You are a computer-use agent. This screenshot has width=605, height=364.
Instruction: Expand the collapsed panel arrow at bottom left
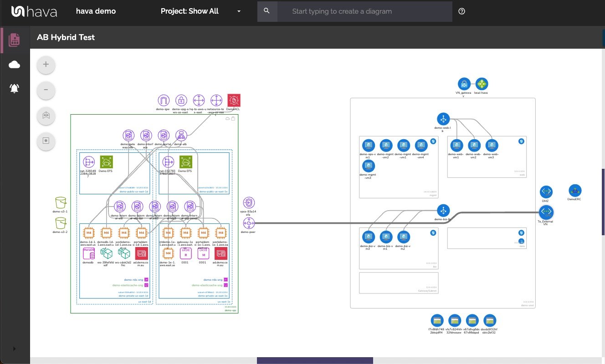pos(14,349)
